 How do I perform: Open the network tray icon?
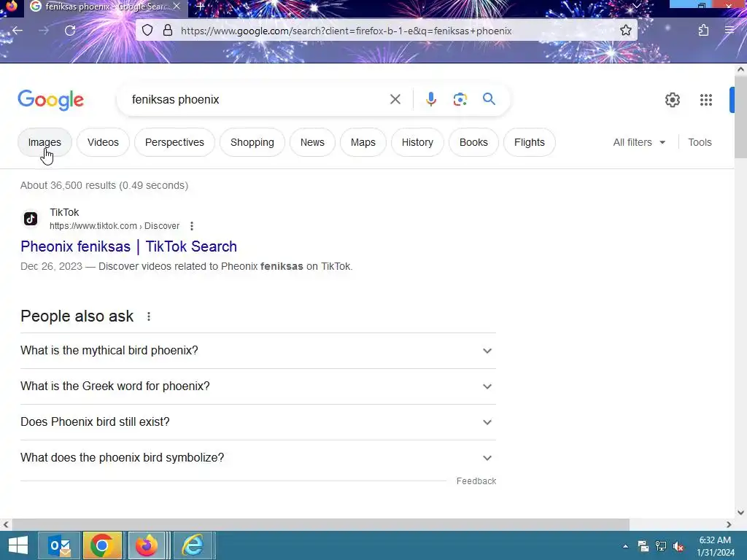[661, 546]
